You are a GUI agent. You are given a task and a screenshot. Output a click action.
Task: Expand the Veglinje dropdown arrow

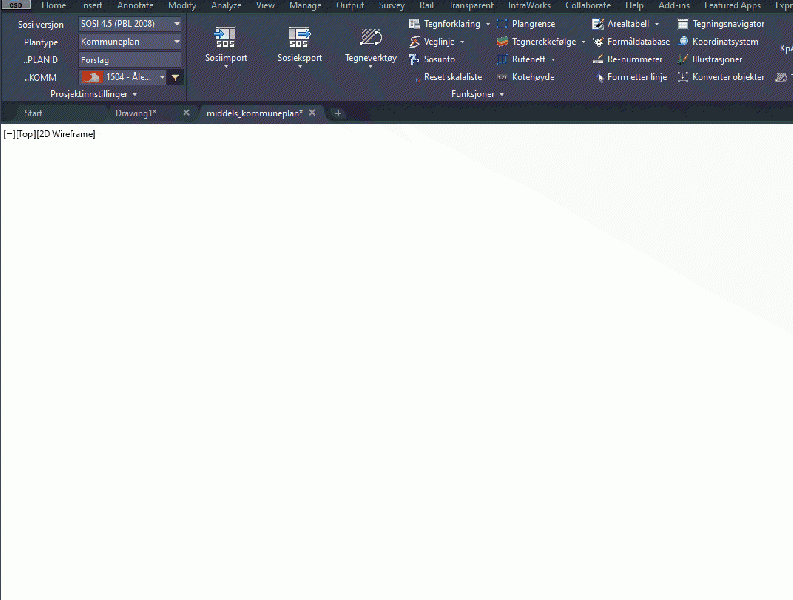click(x=462, y=42)
